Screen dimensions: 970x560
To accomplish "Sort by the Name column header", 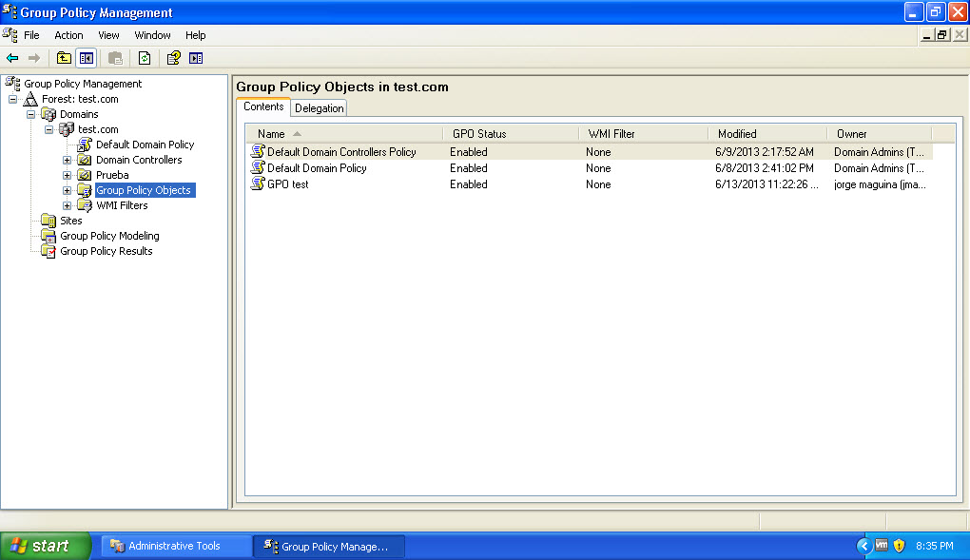I will click(344, 134).
